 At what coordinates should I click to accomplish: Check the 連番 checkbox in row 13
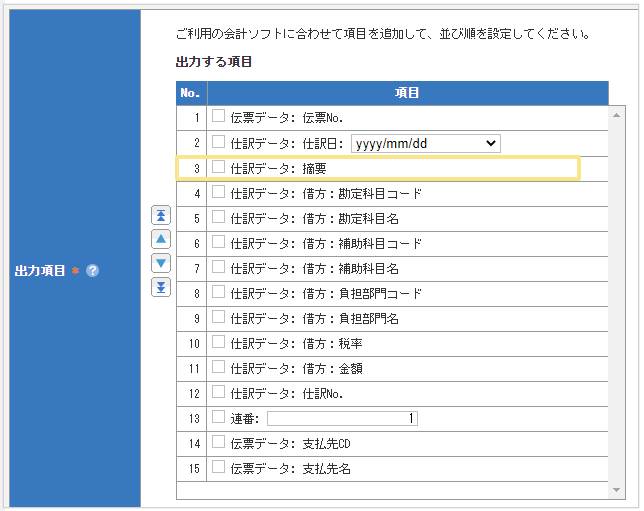click(219, 418)
